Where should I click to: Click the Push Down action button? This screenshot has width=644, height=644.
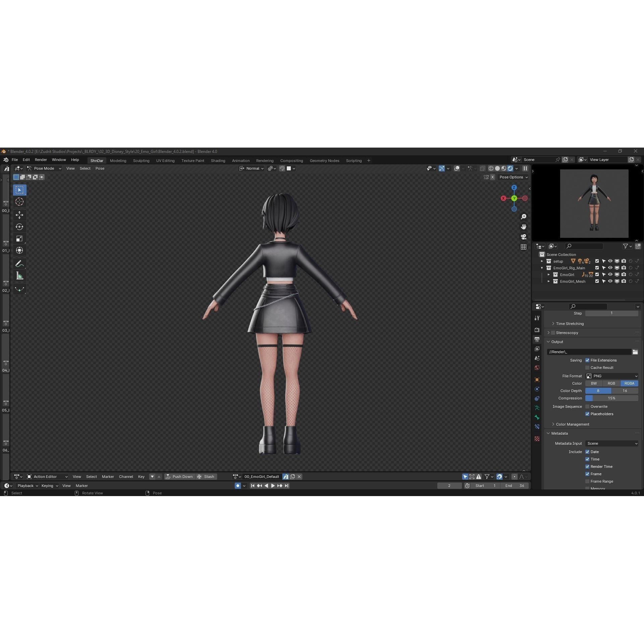[180, 477]
